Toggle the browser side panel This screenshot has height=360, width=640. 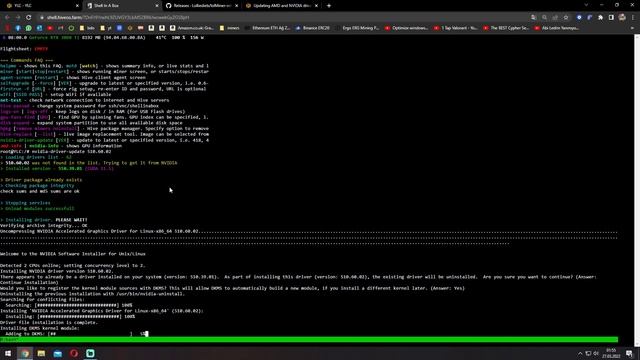611,18
